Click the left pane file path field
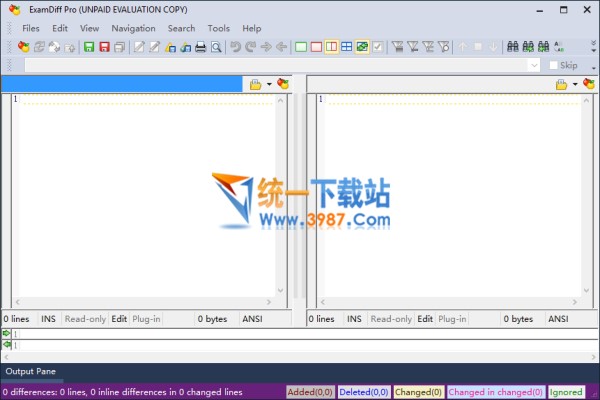This screenshot has width=600, height=400. click(x=122, y=84)
